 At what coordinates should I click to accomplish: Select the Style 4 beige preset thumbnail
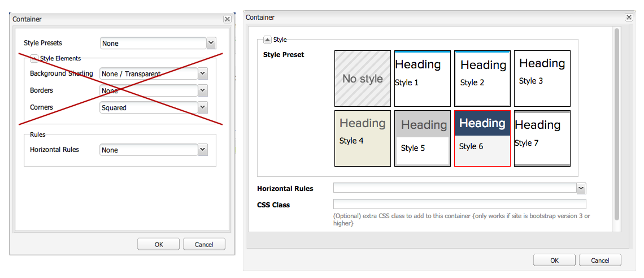point(363,138)
